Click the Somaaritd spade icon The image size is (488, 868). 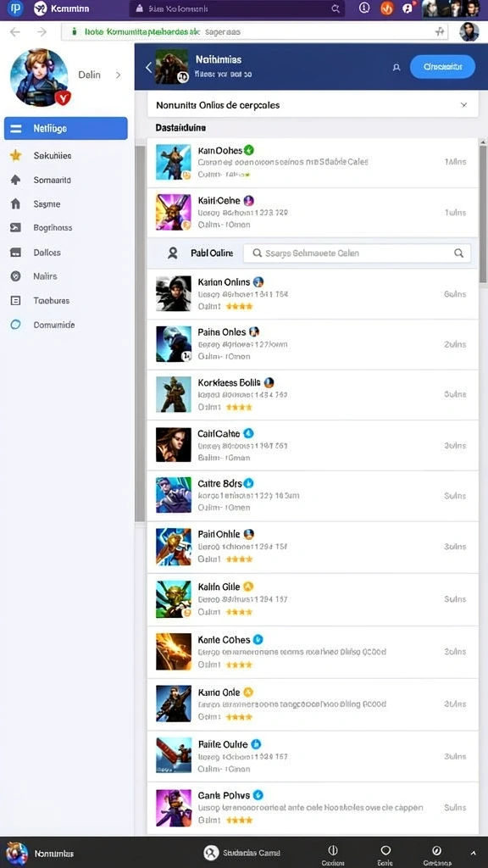[x=15, y=180]
